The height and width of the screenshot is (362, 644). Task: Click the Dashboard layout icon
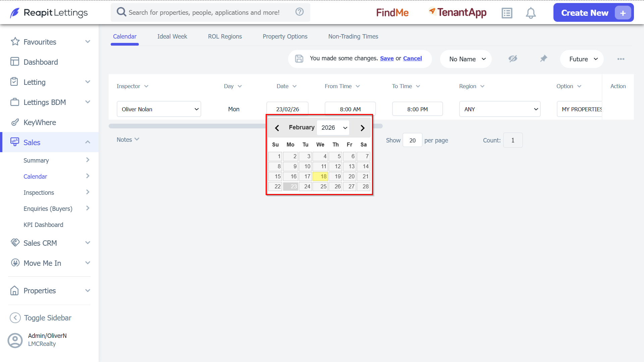click(15, 62)
